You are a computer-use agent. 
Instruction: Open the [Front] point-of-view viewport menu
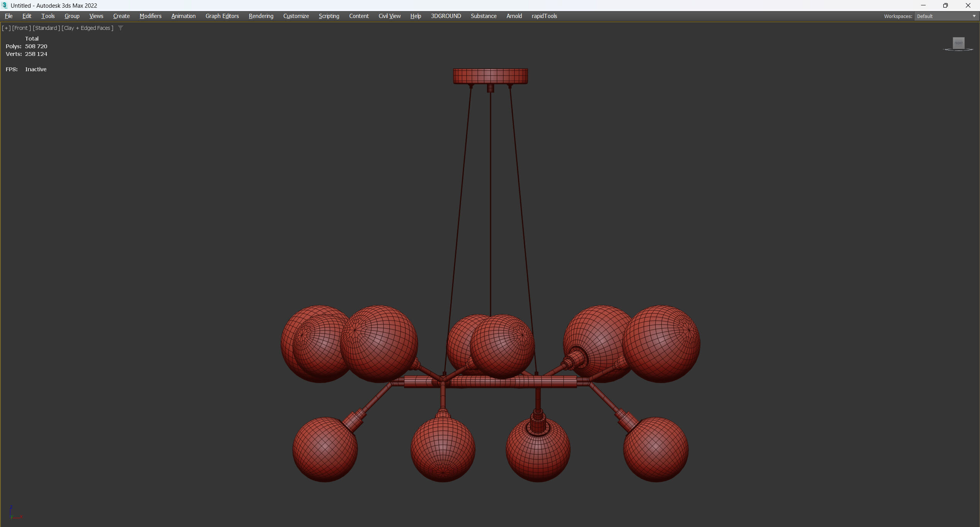coord(21,28)
